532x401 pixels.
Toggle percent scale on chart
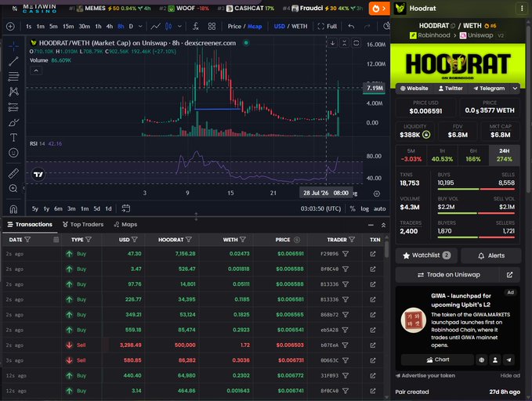tap(353, 208)
